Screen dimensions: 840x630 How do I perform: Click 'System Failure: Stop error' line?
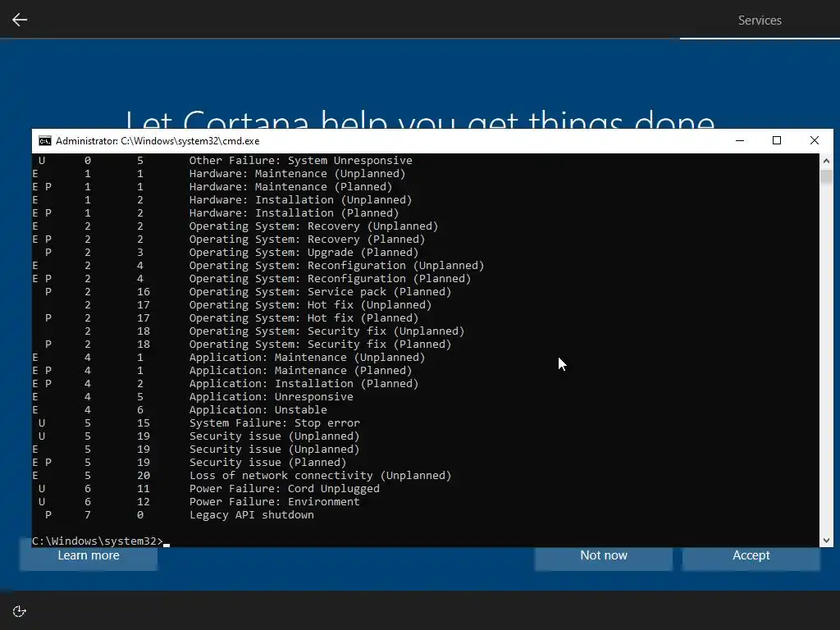pyautogui.click(x=274, y=422)
